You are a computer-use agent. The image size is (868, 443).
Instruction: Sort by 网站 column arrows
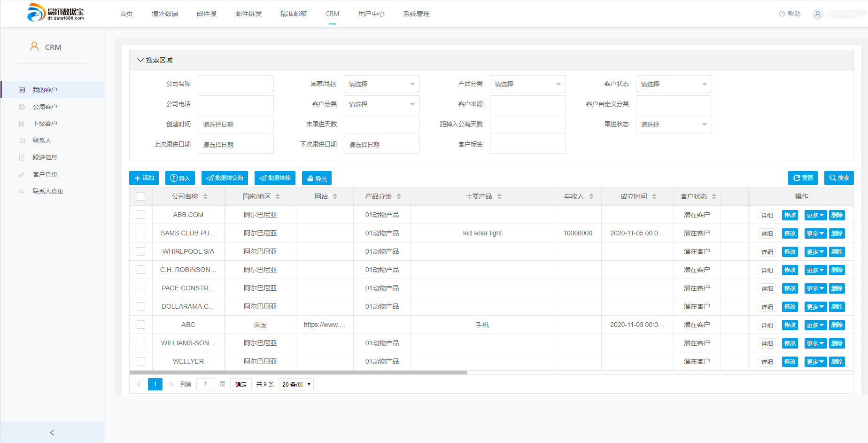[335, 196]
